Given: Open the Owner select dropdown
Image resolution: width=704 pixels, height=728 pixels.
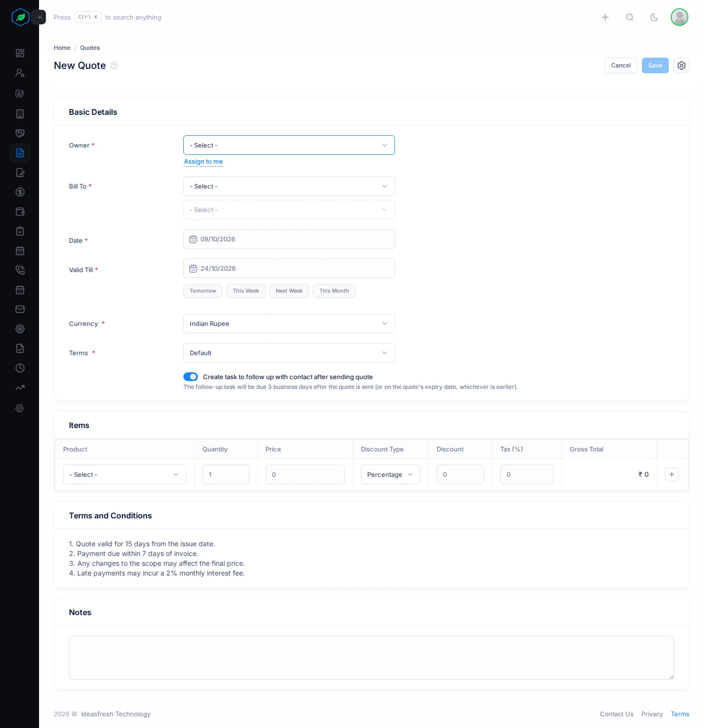Looking at the screenshot, I should pyautogui.click(x=289, y=145).
